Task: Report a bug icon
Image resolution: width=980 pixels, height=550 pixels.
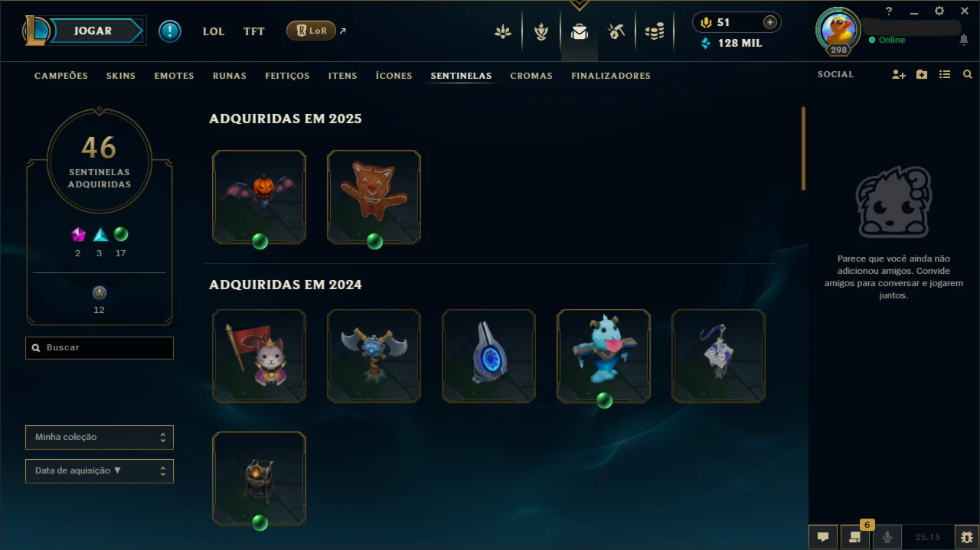Action: (966, 537)
